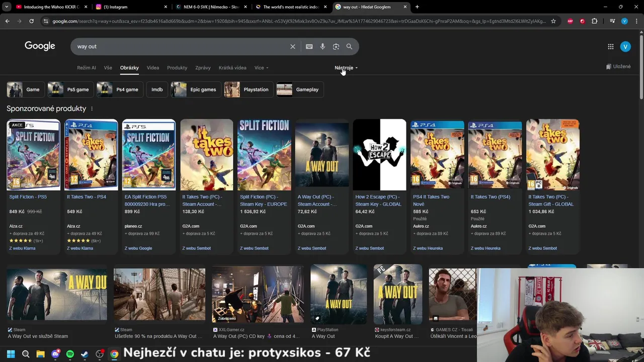The width and height of the screenshot is (644, 362).
Task: Start voice search with the microphone icon
Action: coord(323,46)
